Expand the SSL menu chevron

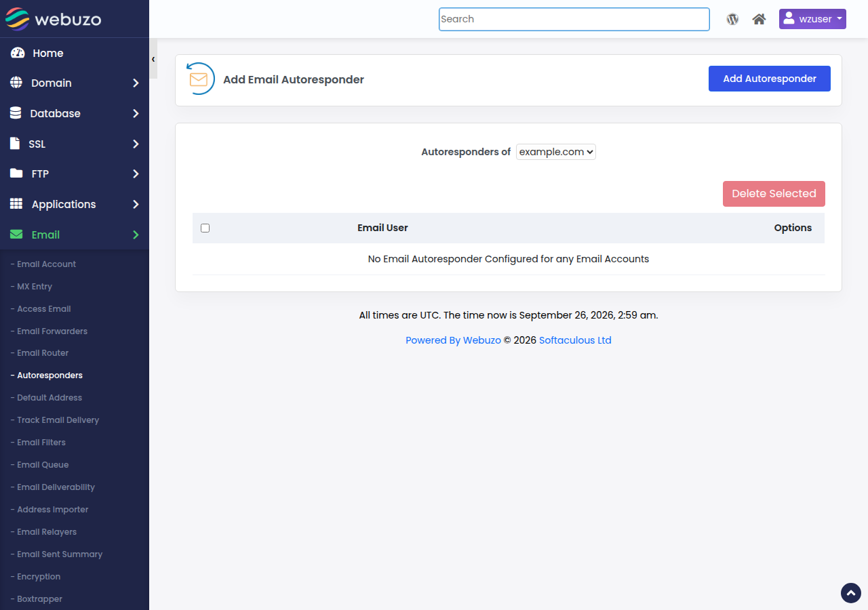point(136,144)
